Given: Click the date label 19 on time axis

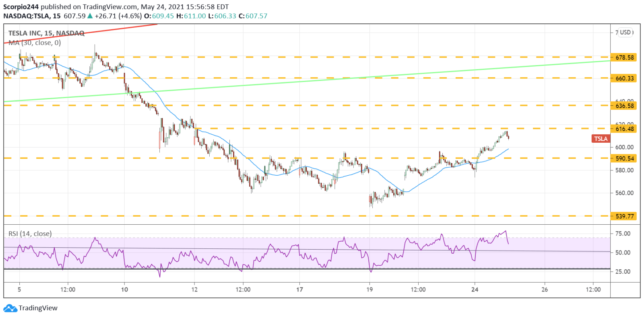Looking at the screenshot, I should [369, 289].
